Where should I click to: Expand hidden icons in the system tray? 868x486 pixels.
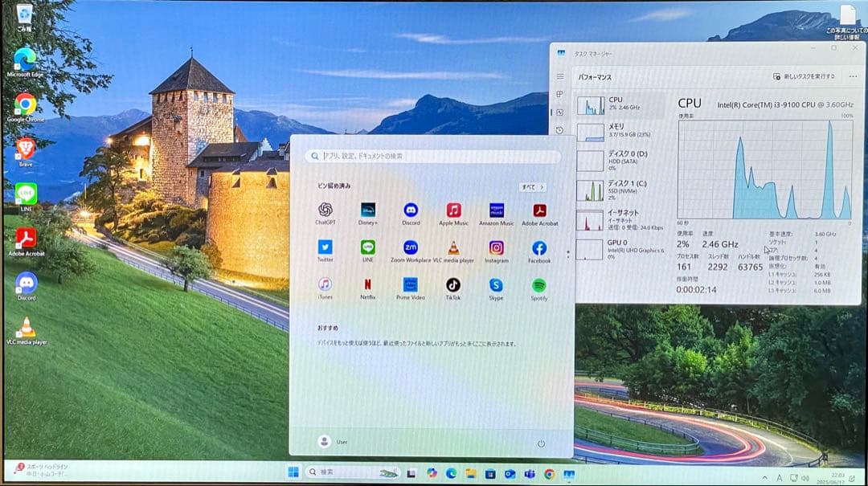(765, 476)
